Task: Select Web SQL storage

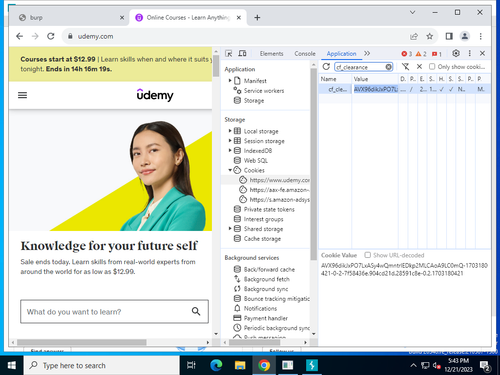Action: tap(256, 160)
